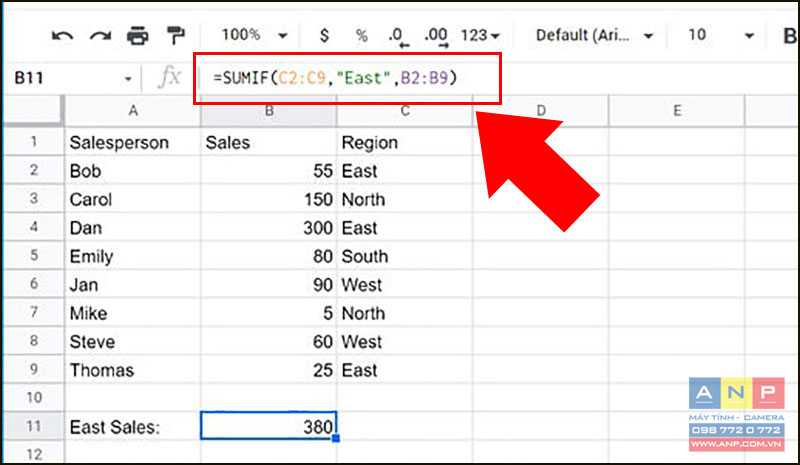Image resolution: width=800 pixels, height=465 pixels.
Task: Select Bob's sales value 55
Action: (268, 170)
